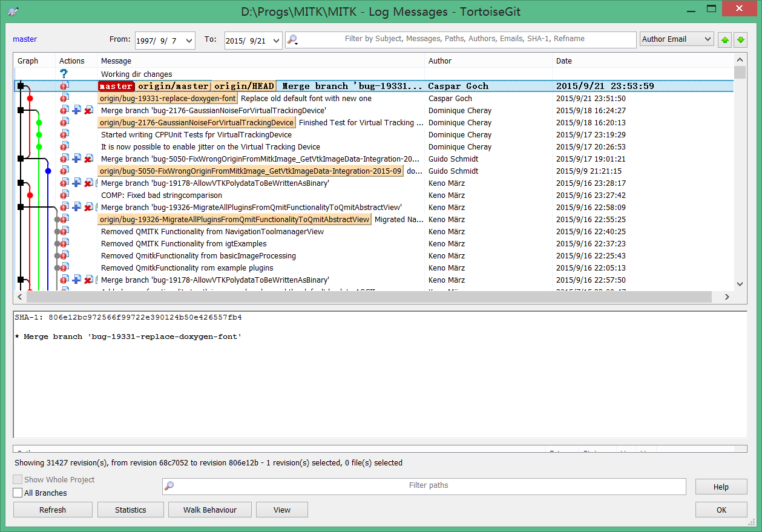762x532 pixels.
Task: Click the green up arrow button
Action: click(x=724, y=40)
